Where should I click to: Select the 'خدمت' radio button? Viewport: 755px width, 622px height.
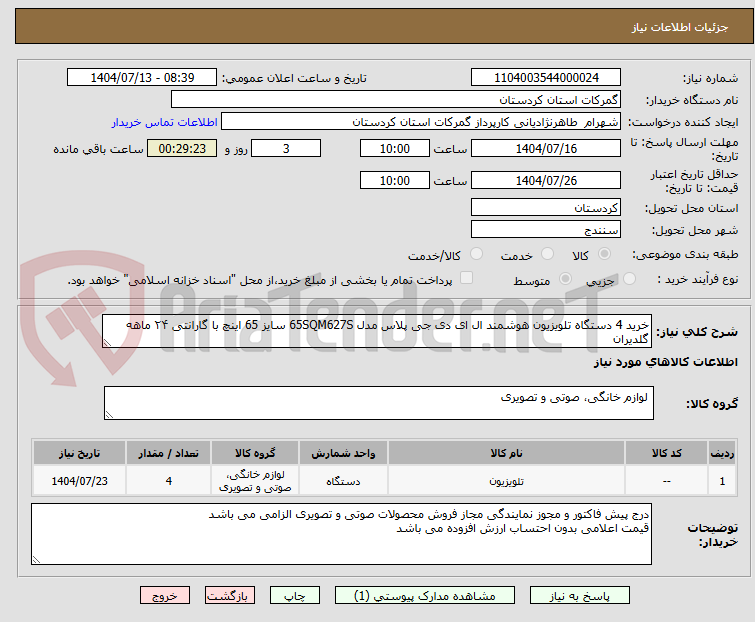[547, 254]
